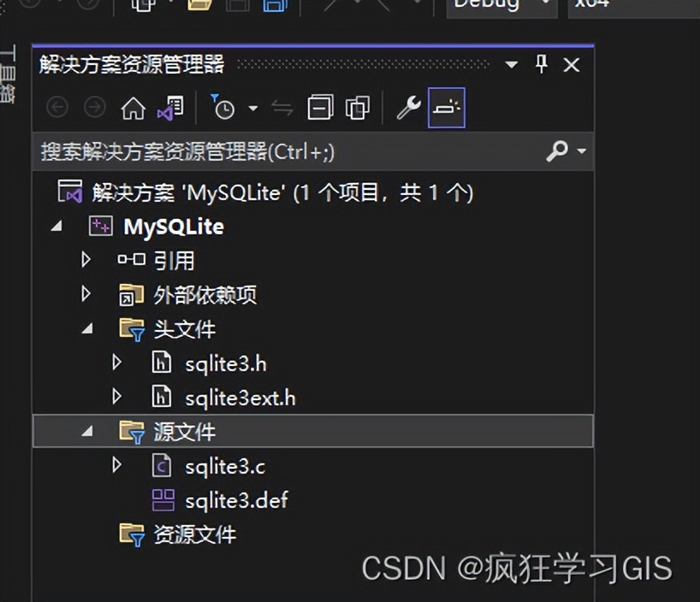Click the C file icon of sqlite3.c
700x602 pixels.
tap(161, 465)
